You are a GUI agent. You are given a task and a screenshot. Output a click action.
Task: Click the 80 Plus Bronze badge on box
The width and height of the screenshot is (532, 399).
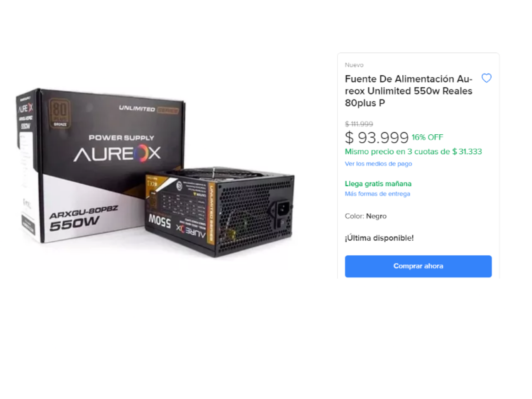tap(60, 113)
